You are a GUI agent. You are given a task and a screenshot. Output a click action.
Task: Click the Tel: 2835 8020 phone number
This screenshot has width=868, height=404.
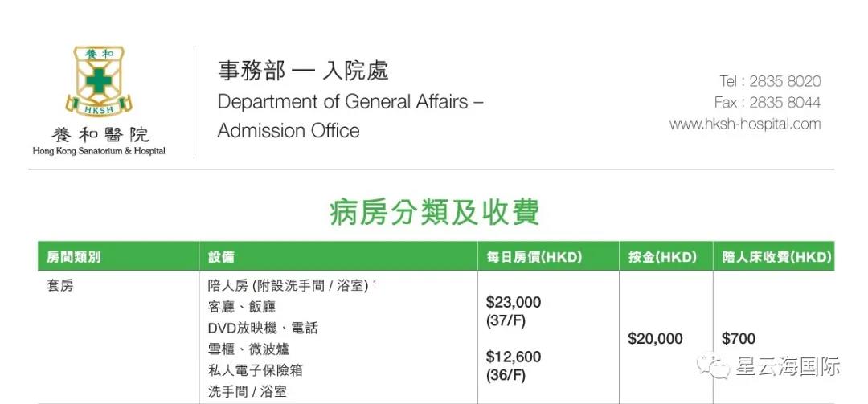770,81
